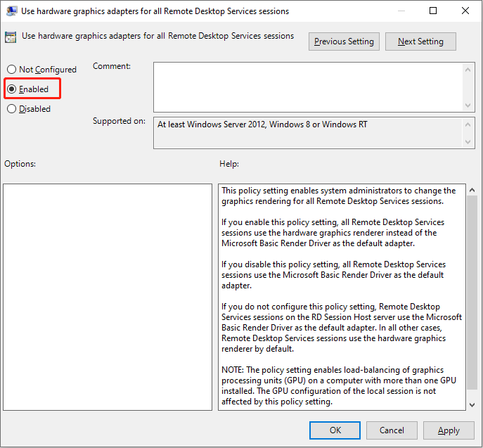The height and width of the screenshot is (448, 483).
Task: Close the policy dialog window
Action: pyautogui.click(x=465, y=11)
